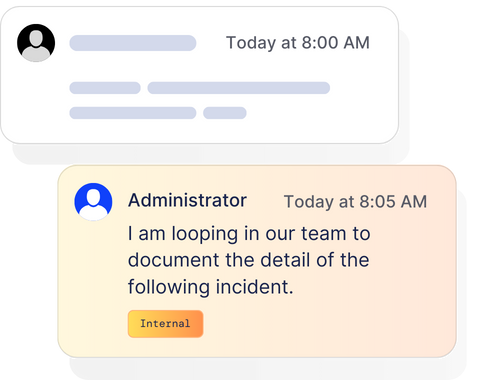The image size is (496, 380).
Task: Click the blue Administrator avatar icon
Action: tap(93, 202)
